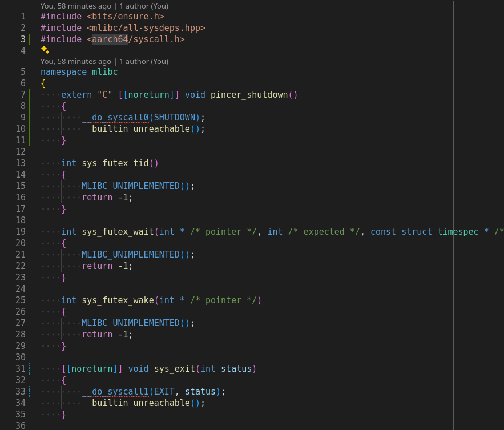Click the pincer_shutdown function name
The width and height of the screenshot is (504, 430).
pos(249,95)
